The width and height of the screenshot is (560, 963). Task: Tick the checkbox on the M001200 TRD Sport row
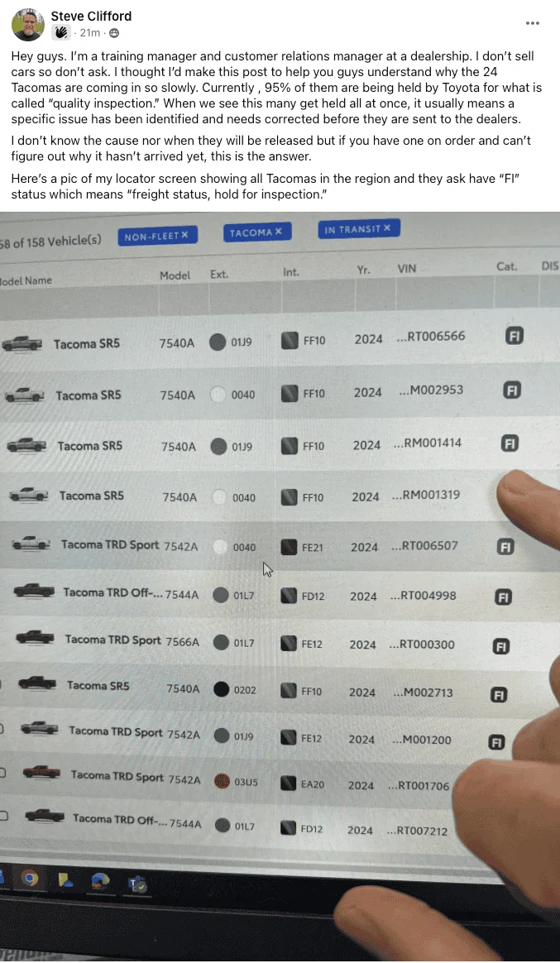tap(1, 728)
